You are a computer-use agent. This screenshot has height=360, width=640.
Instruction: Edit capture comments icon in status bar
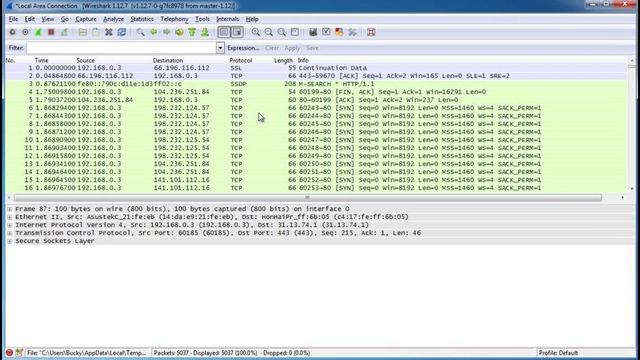point(19,353)
